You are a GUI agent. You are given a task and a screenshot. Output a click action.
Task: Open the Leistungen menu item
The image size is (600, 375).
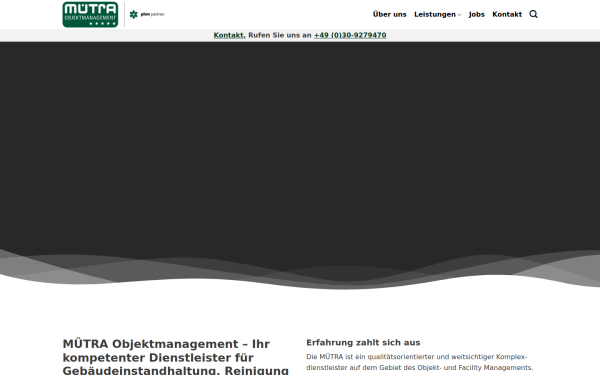tap(435, 15)
